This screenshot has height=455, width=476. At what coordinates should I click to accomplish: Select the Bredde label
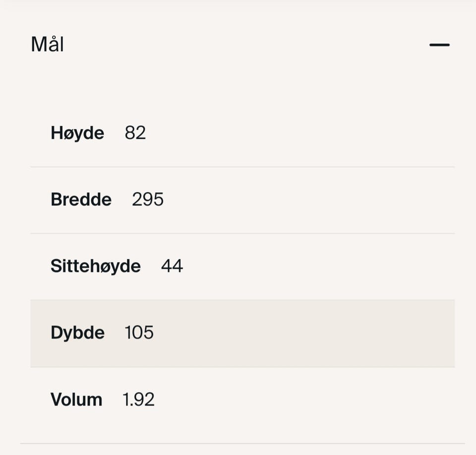coord(81,199)
